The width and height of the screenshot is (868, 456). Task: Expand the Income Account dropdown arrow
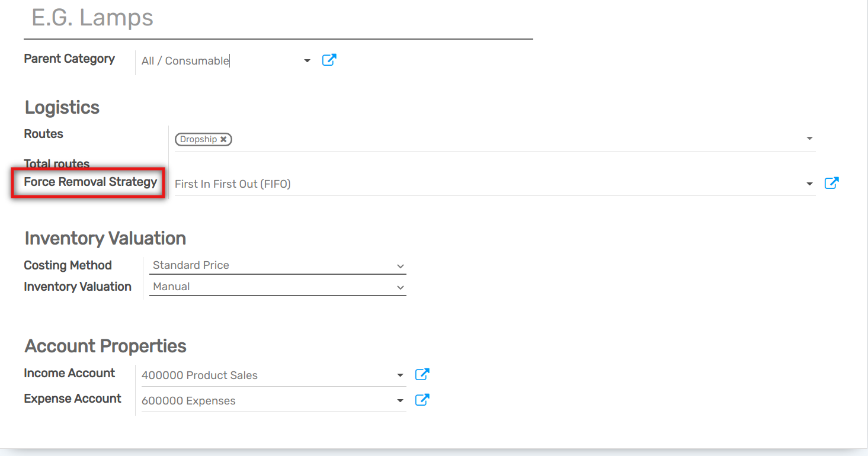[x=400, y=375]
